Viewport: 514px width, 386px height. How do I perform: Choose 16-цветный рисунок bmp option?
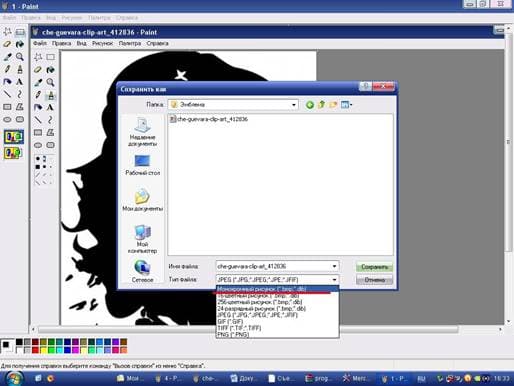[x=277, y=296]
